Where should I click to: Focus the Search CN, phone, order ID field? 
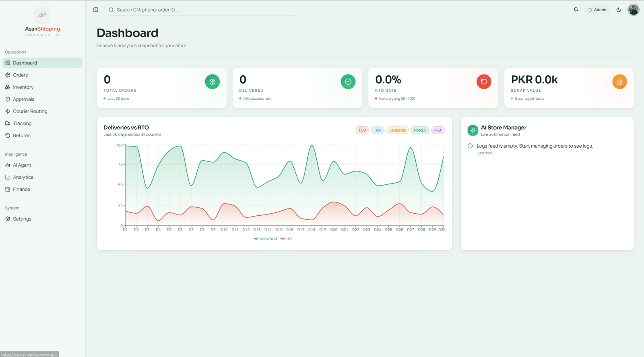(201, 10)
